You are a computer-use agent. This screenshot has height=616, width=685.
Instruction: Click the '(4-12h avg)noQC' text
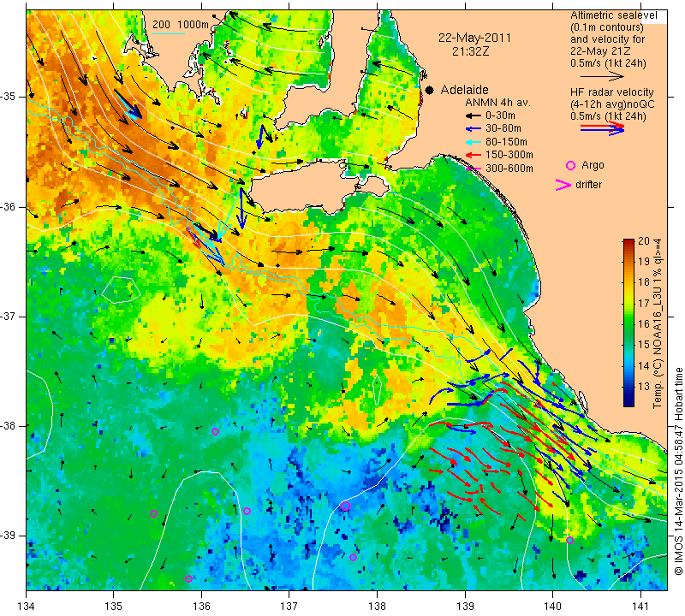(x=612, y=104)
